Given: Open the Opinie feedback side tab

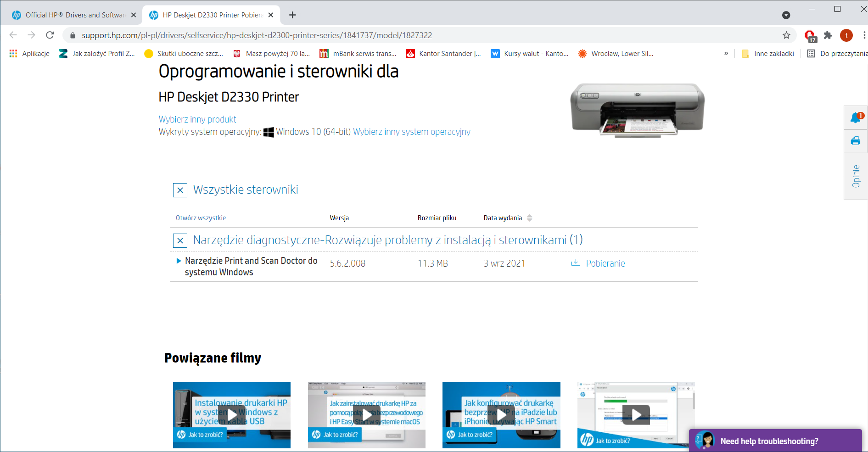Looking at the screenshot, I should [856, 176].
